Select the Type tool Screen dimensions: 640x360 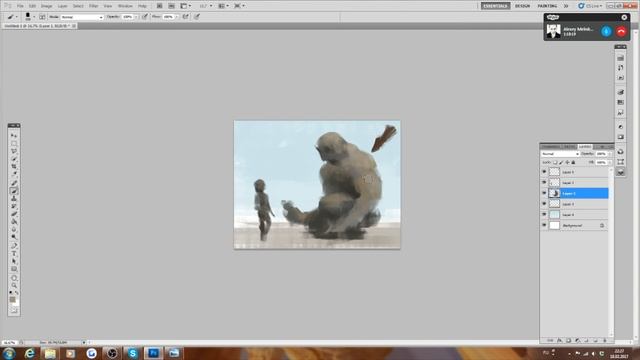14,253
